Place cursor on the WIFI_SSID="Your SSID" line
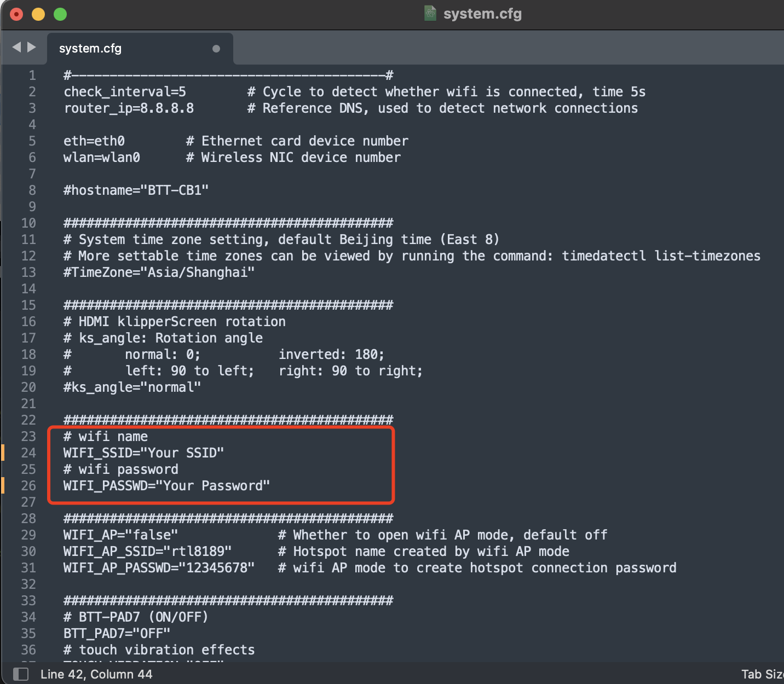 click(x=143, y=453)
